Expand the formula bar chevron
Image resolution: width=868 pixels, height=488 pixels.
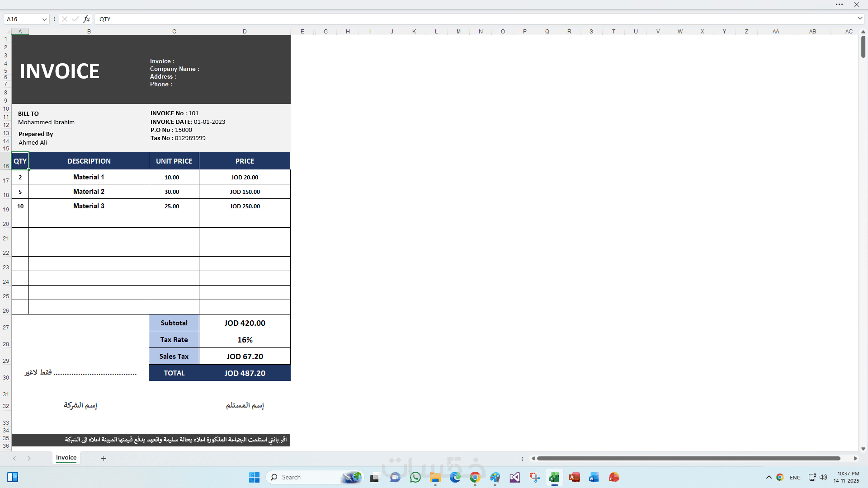[x=860, y=19]
